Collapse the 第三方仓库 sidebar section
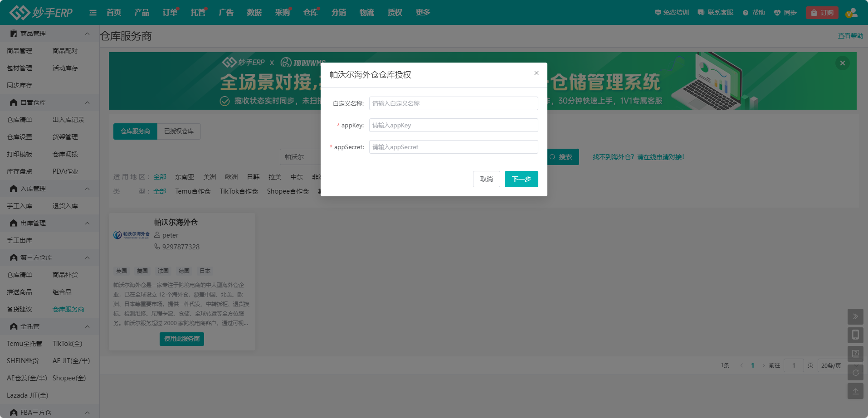This screenshot has height=418, width=868. point(87,258)
